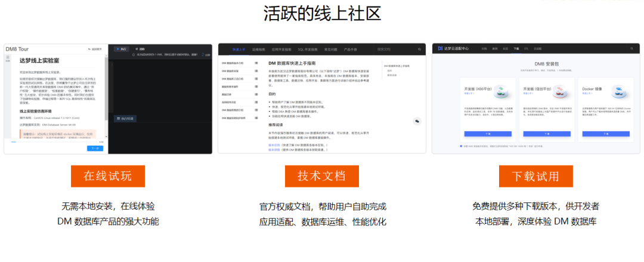The height and width of the screenshot is (262, 644).
Task: Click the 达梦云适配中心 logo
Action: [x=453, y=48]
